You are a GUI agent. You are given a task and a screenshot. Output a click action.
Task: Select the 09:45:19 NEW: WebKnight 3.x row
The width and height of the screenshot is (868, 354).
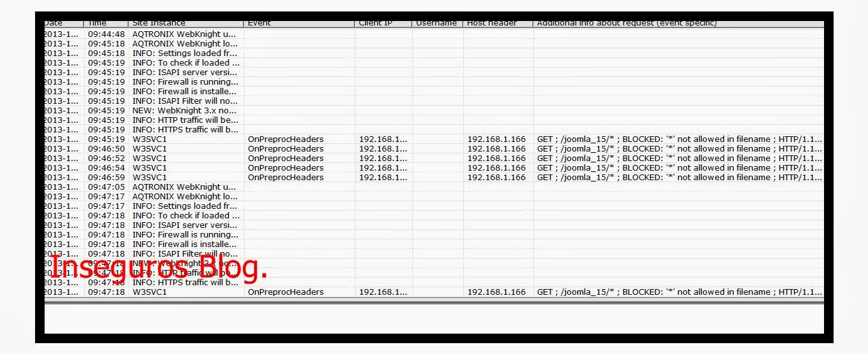(185, 111)
